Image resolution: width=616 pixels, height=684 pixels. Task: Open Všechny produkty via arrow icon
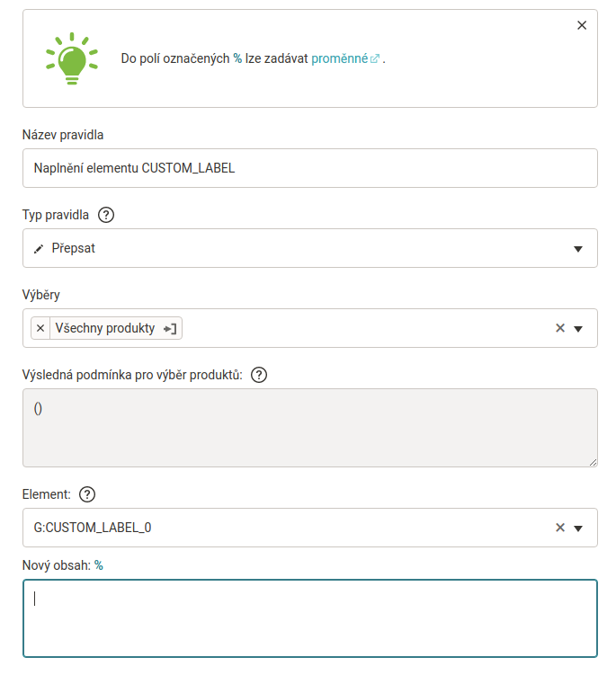(x=169, y=328)
